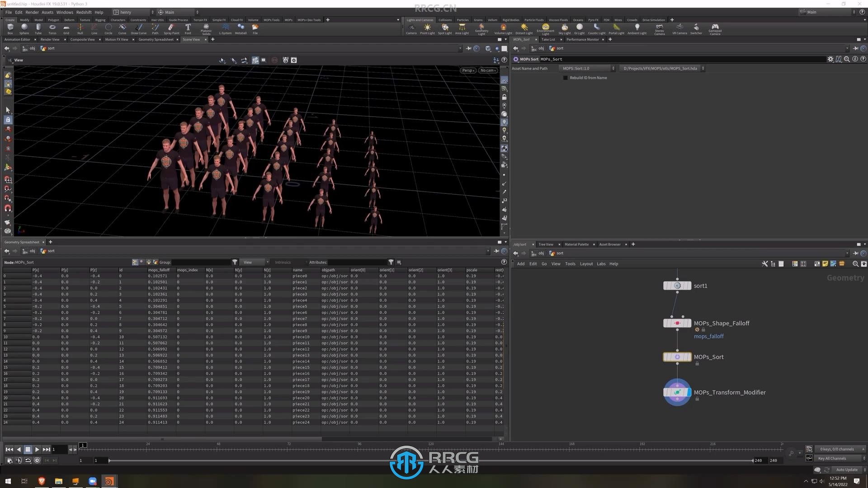Image resolution: width=868 pixels, height=488 pixels.
Task: Click the network editor wrench tools icon
Action: pos(764,264)
